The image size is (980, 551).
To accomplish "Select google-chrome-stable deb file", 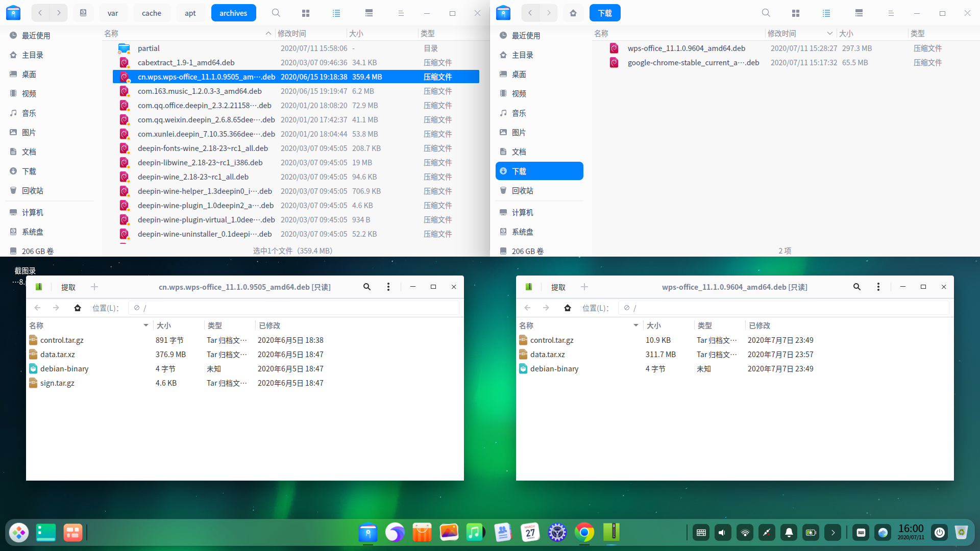I will 693,63.
